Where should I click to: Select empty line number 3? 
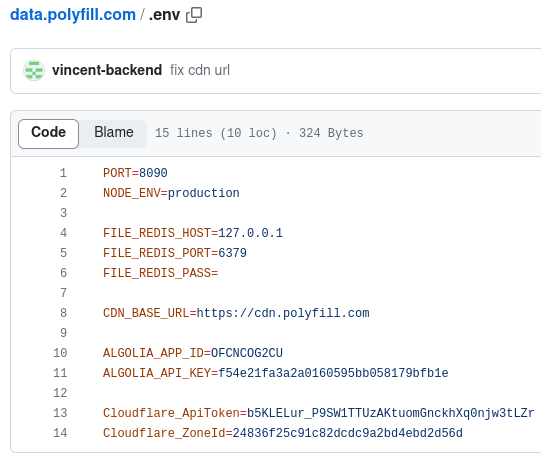63,213
